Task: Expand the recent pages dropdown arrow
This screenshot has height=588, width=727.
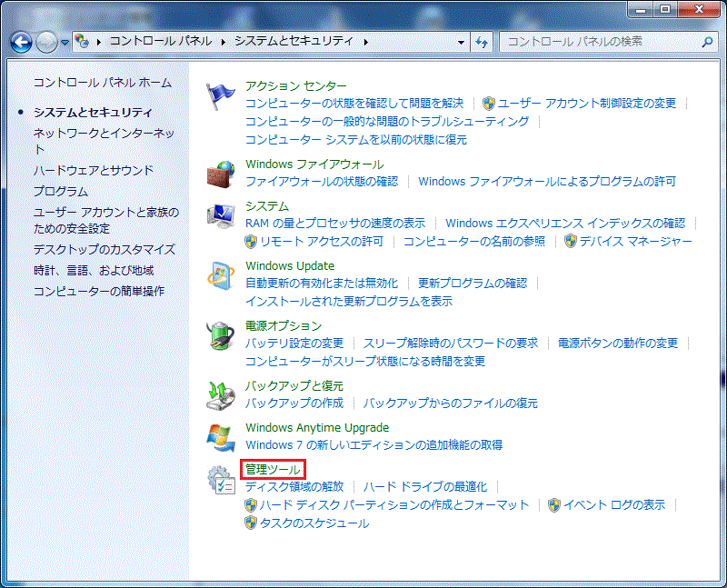Action: (65, 42)
